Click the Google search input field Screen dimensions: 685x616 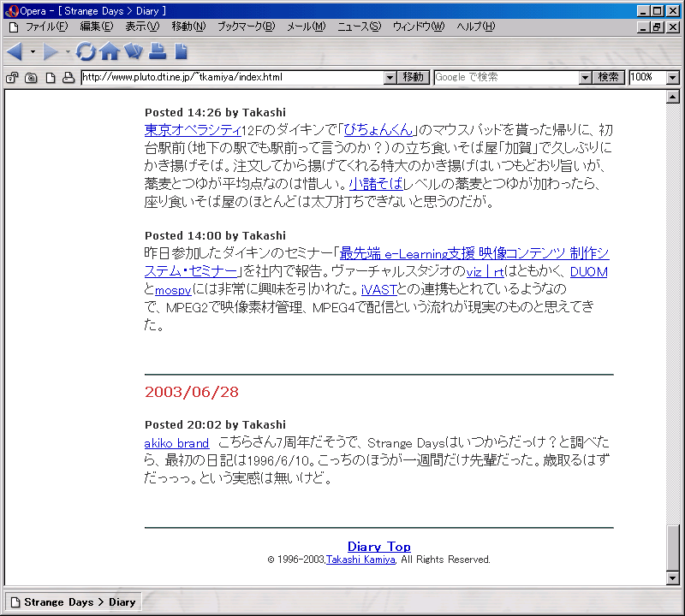[506, 78]
